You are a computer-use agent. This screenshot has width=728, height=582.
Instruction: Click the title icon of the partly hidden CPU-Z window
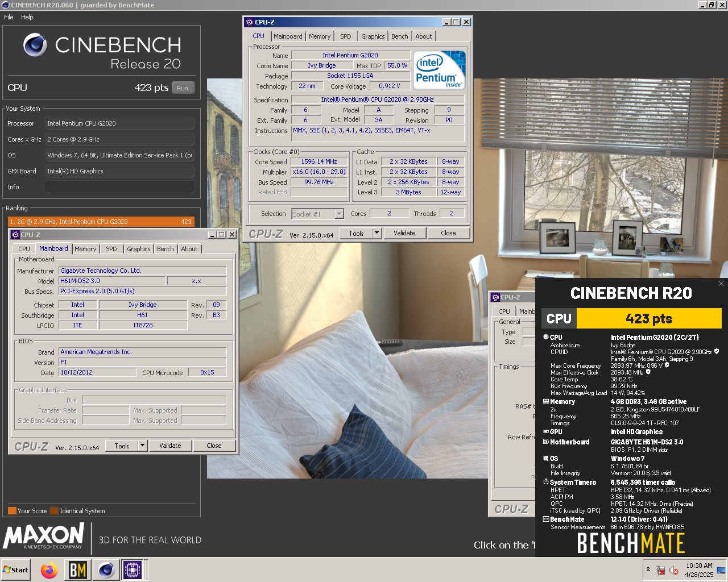pyautogui.click(x=495, y=297)
